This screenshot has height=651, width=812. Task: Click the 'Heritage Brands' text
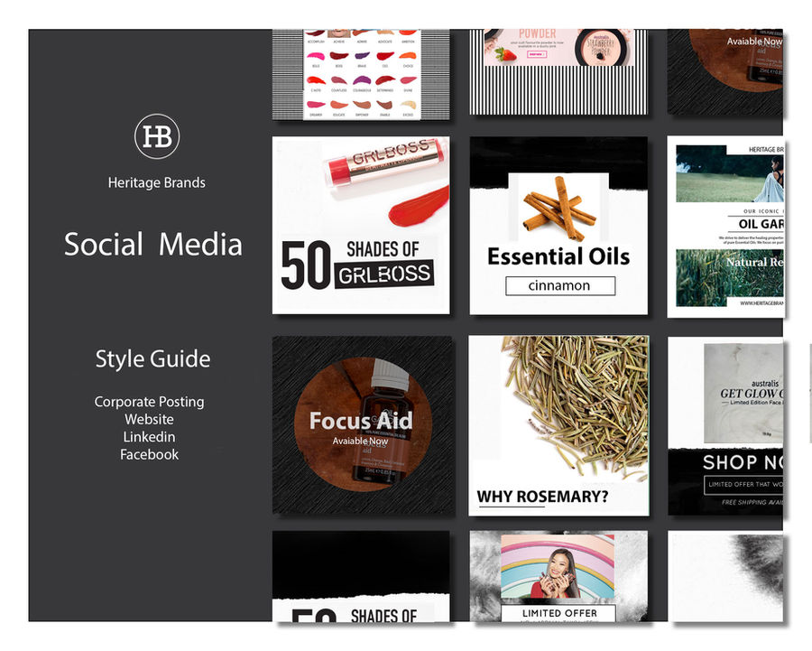tap(156, 182)
